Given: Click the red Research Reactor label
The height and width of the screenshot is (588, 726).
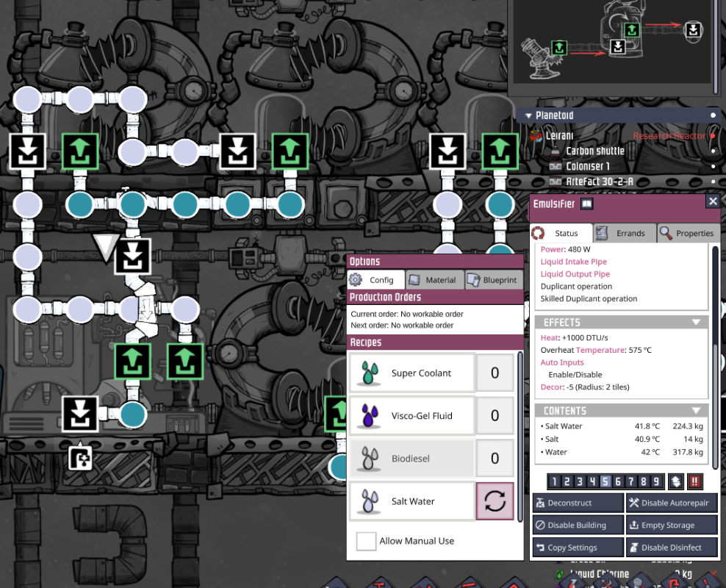Looking at the screenshot, I should 669,136.
